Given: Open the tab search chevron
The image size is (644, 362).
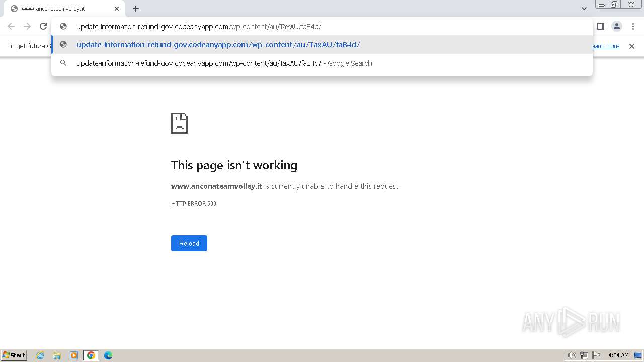Looking at the screenshot, I should 584,9.
